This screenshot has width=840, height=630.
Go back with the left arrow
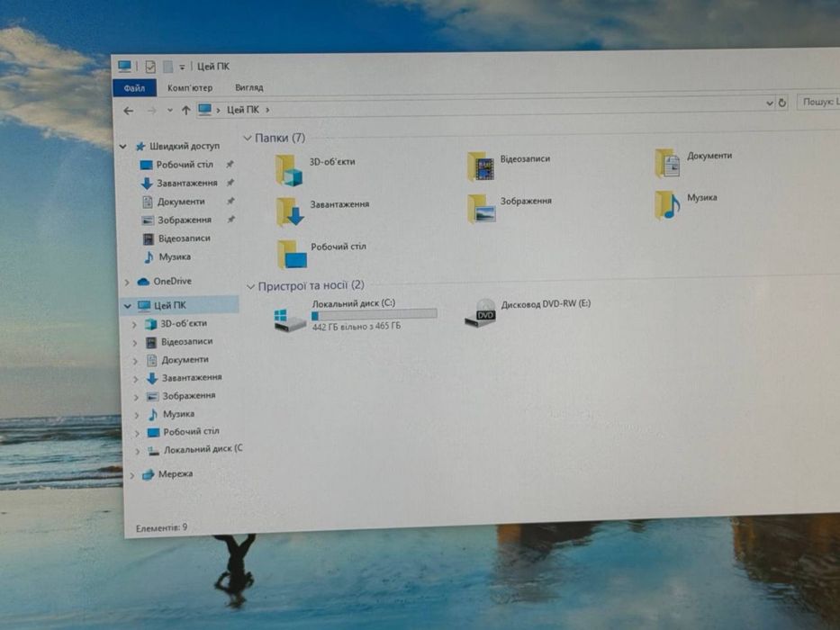129,111
